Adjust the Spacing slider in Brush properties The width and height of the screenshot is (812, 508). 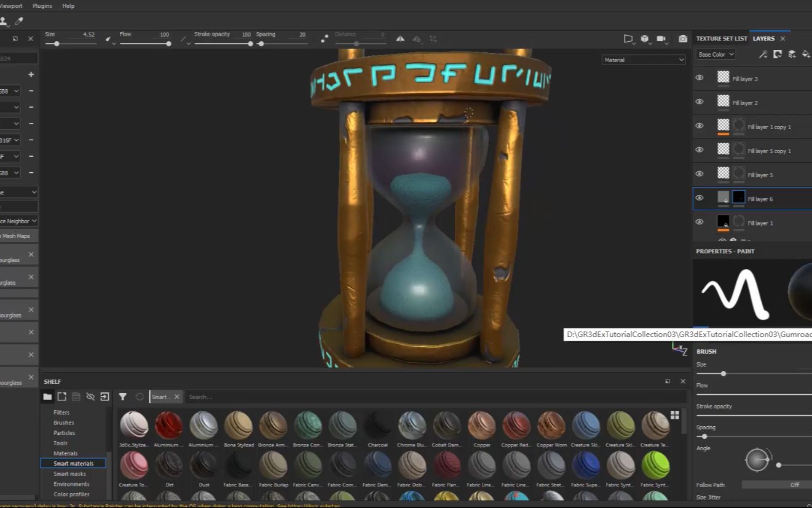(754, 437)
